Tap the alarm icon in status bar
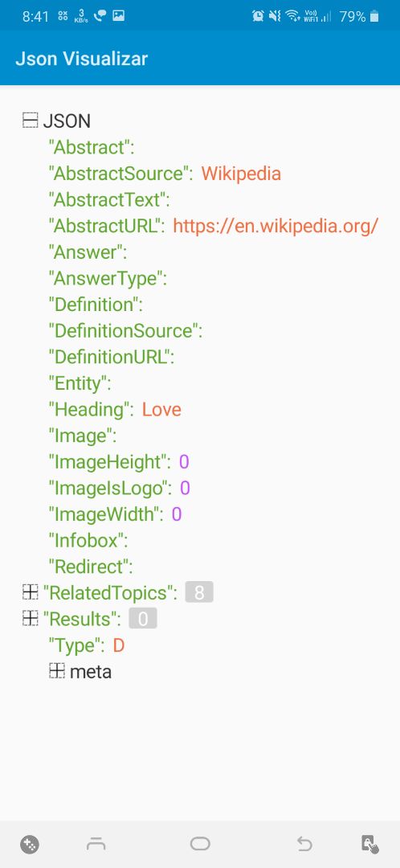The width and height of the screenshot is (400, 868). pos(258,17)
